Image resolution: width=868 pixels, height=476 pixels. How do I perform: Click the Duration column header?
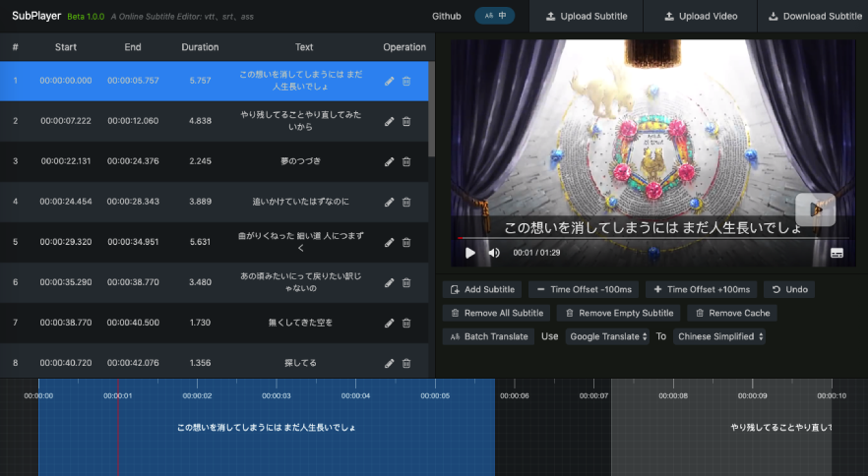200,47
